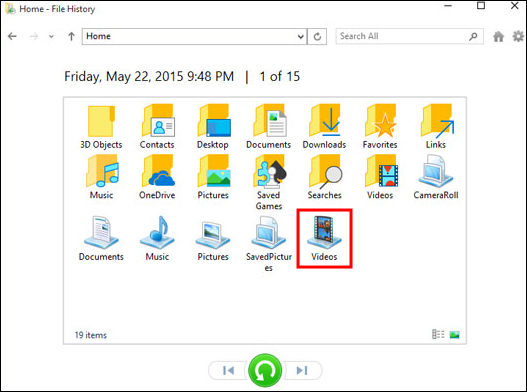This screenshot has height=392, width=527.
Task: Open the settings gear menu
Action: click(518, 36)
